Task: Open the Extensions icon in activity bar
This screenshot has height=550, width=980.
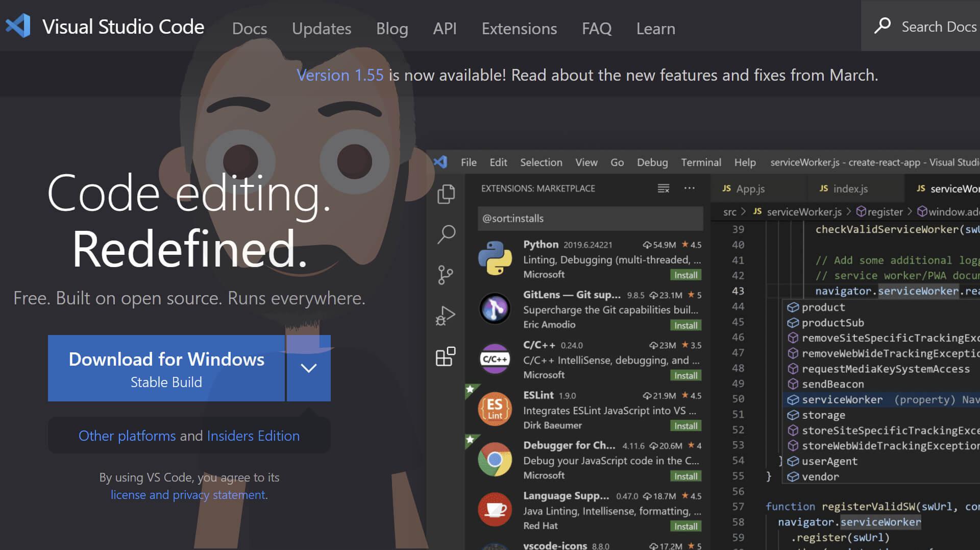Action: 446,356
